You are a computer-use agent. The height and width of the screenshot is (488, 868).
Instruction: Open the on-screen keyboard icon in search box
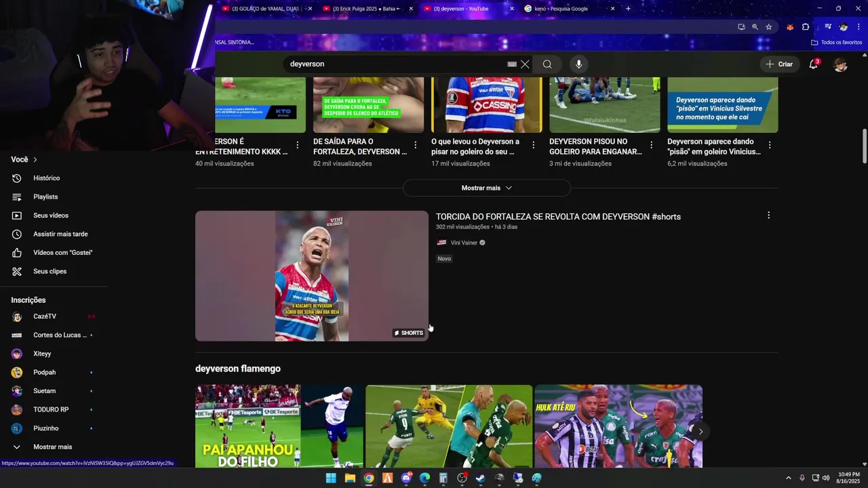tap(512, 64)
